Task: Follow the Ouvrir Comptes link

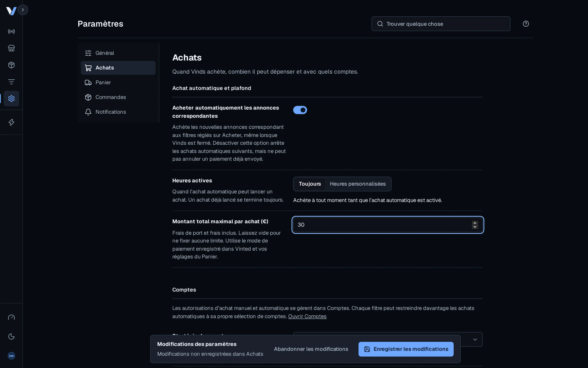Action: 307,316
